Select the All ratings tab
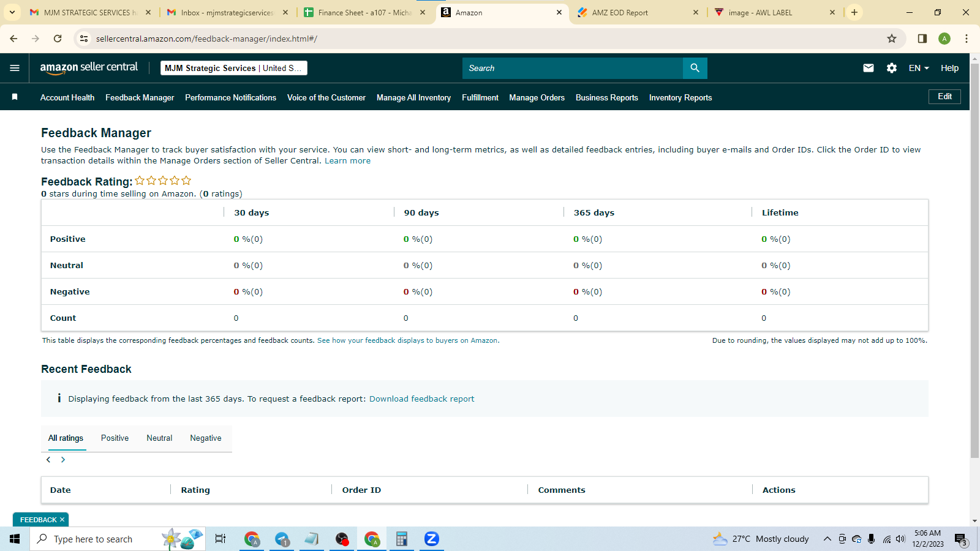Viewport: 980px width, 551px height. point(66,438)
